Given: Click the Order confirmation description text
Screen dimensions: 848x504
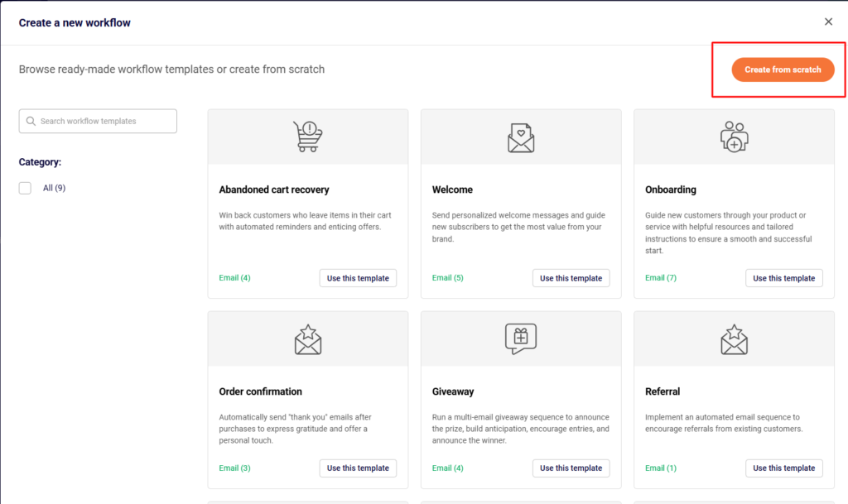Looking at the screenshot, I should tap(296, 429).
